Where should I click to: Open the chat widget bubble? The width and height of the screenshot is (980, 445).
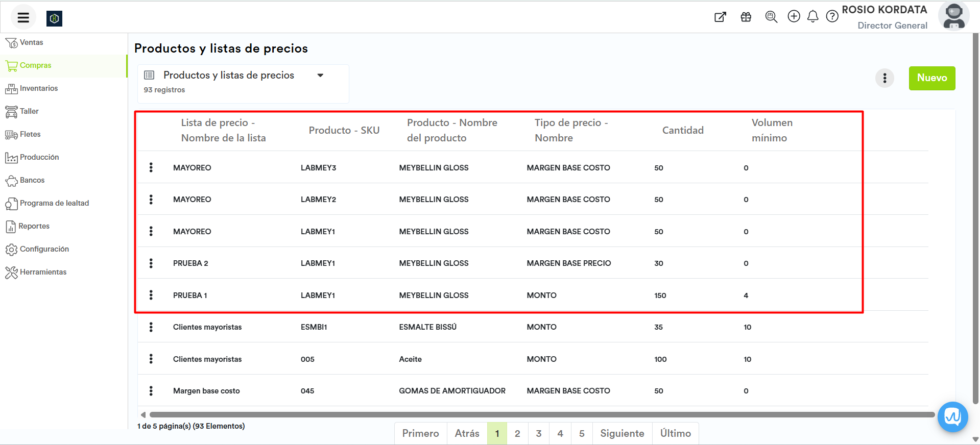(x=952, y=417)
